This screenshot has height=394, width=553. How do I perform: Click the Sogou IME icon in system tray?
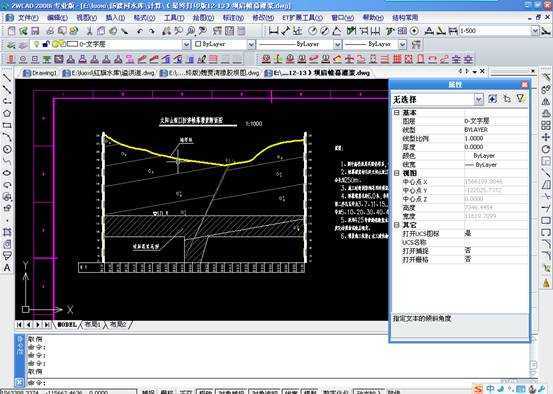click(x=479, y=389)
